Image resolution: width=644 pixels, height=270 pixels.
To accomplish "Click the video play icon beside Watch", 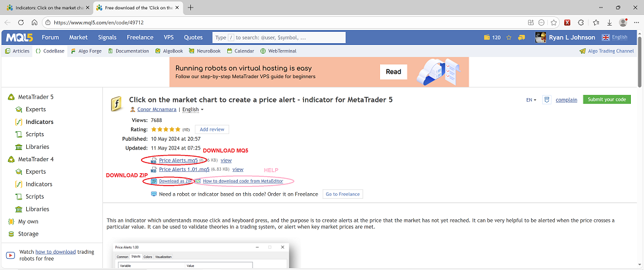I will (11, 255).
